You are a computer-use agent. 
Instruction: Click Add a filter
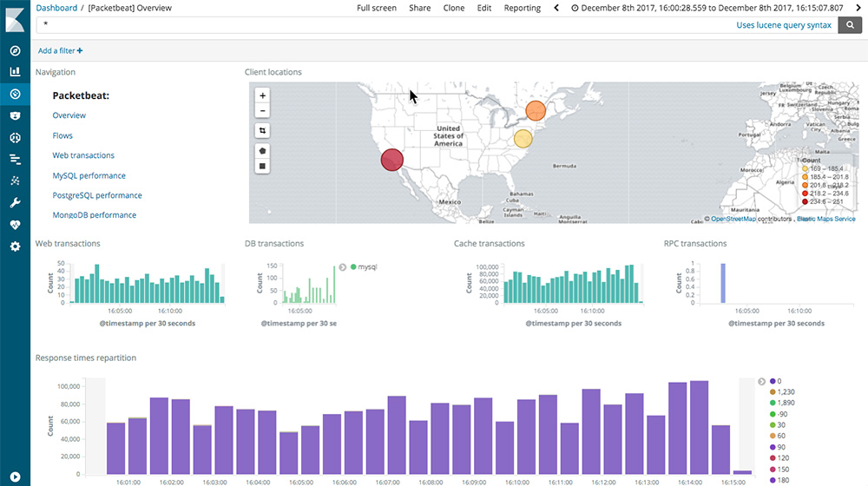point(60,50)
